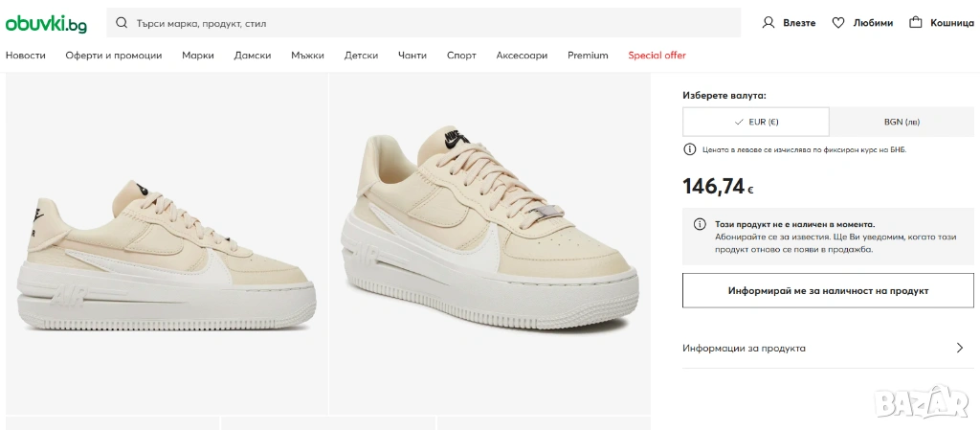Focus the search input field
This screenshot has height=430, width=980.
[x=421, y=23]
